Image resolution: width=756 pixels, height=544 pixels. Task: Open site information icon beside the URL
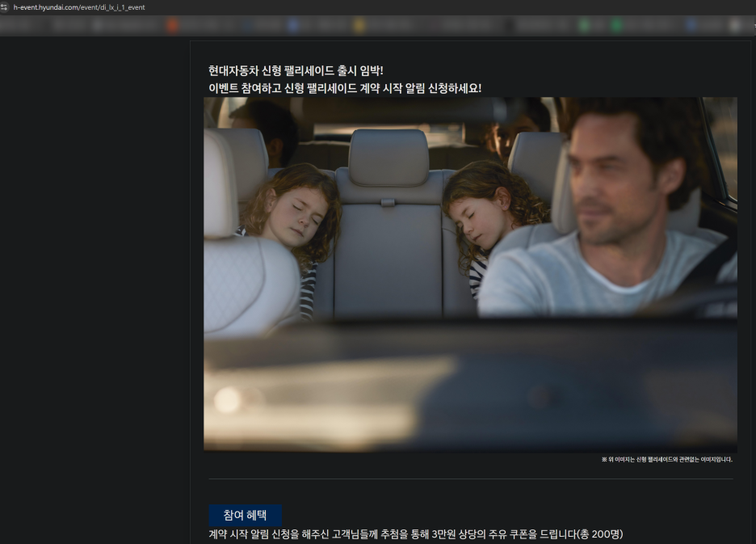(x=4, y=7)
